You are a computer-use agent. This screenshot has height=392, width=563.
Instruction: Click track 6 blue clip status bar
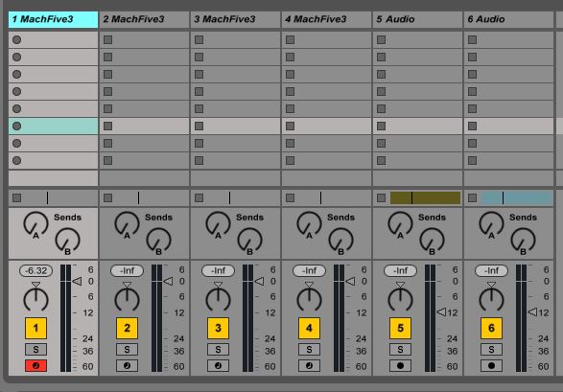pos(517,197)
